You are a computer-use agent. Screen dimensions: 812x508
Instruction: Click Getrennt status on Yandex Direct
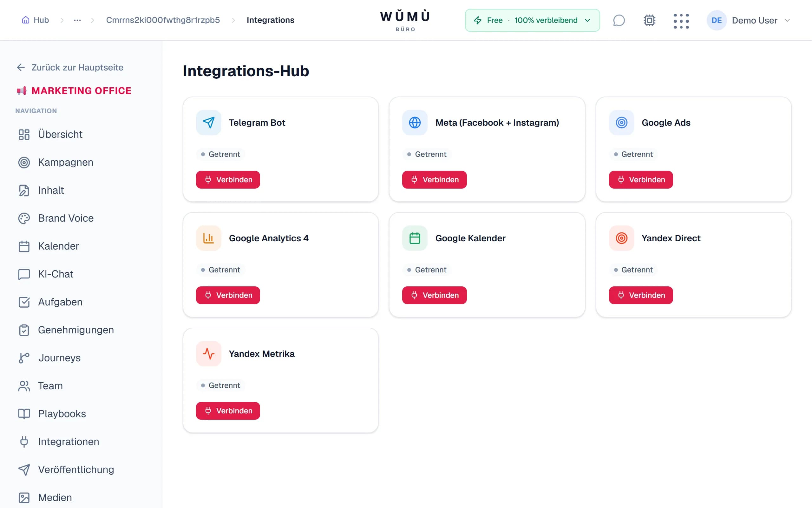click(x=633, y=270)
